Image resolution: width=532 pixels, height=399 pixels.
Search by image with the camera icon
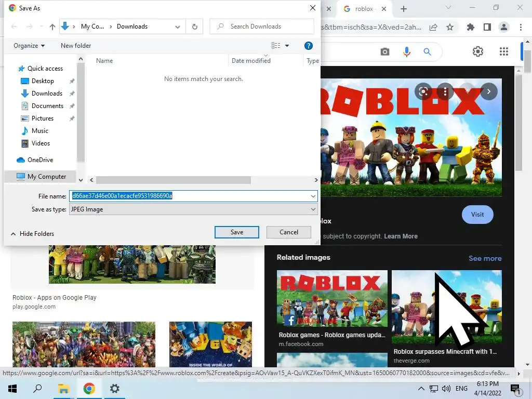click(x=385, y=51)
